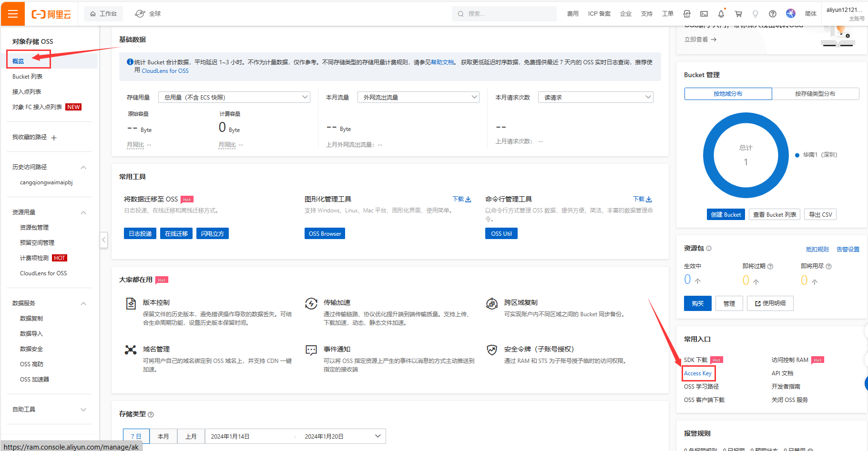Viewport: 868px width, 451px height.
Task: Click the blue AI assistant icon
Action: (x=790, y=13)
